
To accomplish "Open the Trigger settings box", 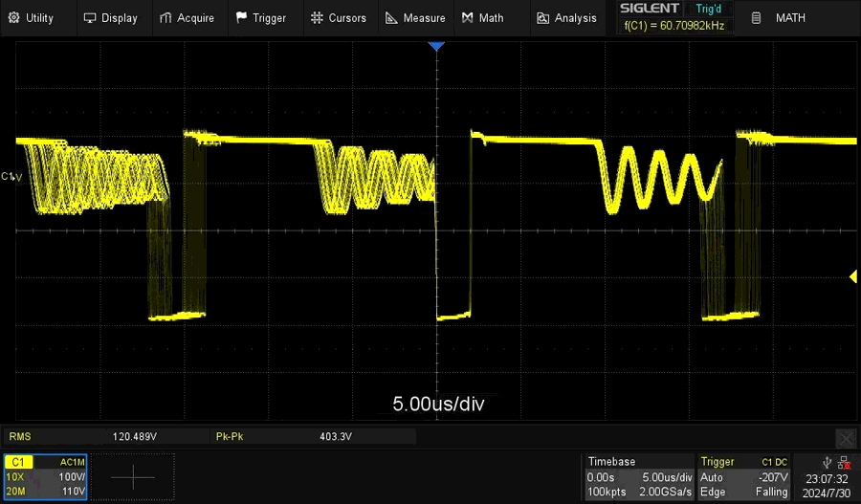I will tap(744, 476).
